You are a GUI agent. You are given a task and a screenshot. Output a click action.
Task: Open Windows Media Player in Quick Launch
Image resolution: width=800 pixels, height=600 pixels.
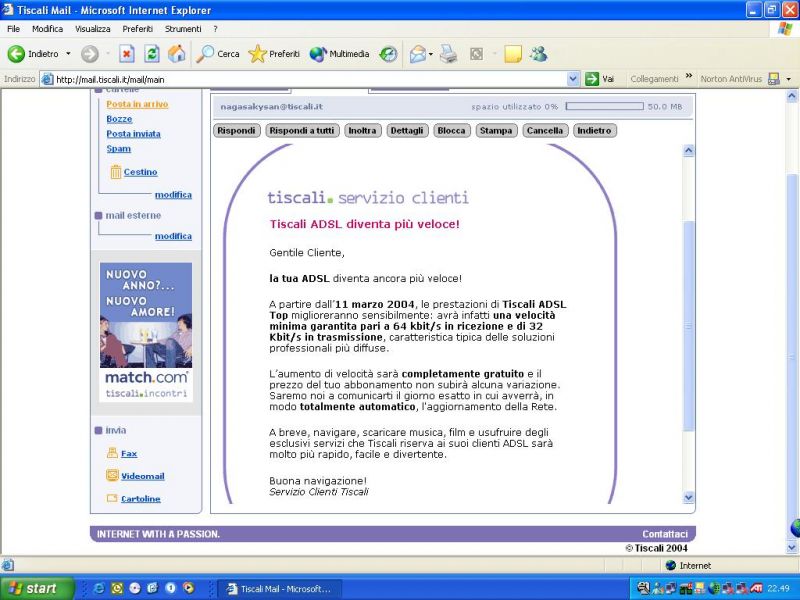coord(188,588)
